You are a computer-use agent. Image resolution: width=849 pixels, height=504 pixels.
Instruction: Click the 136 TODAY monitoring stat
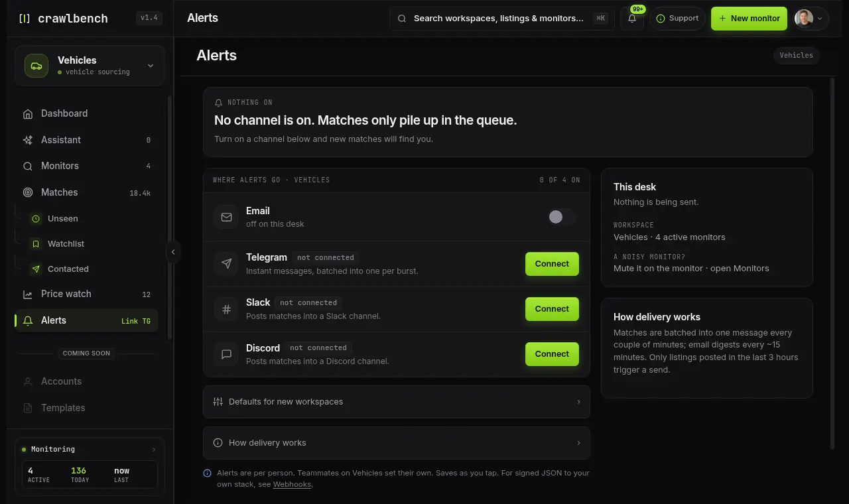(80, 474)
